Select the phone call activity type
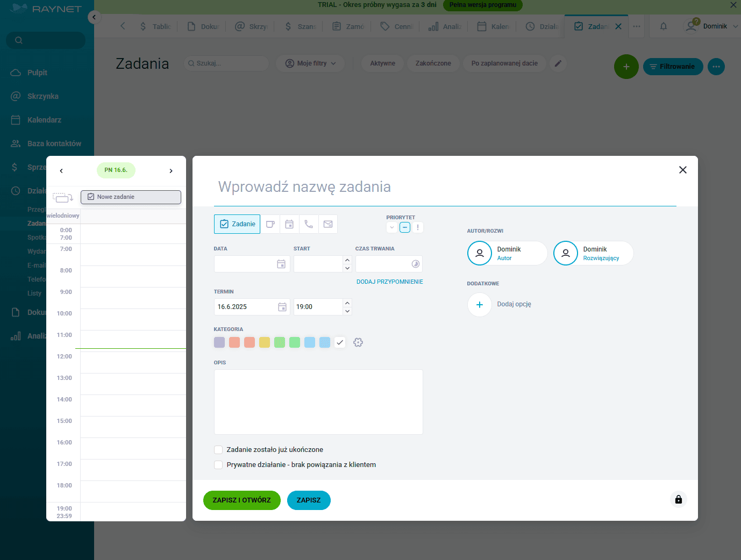The width and height of the screenshot is (741, 560). 309,224
